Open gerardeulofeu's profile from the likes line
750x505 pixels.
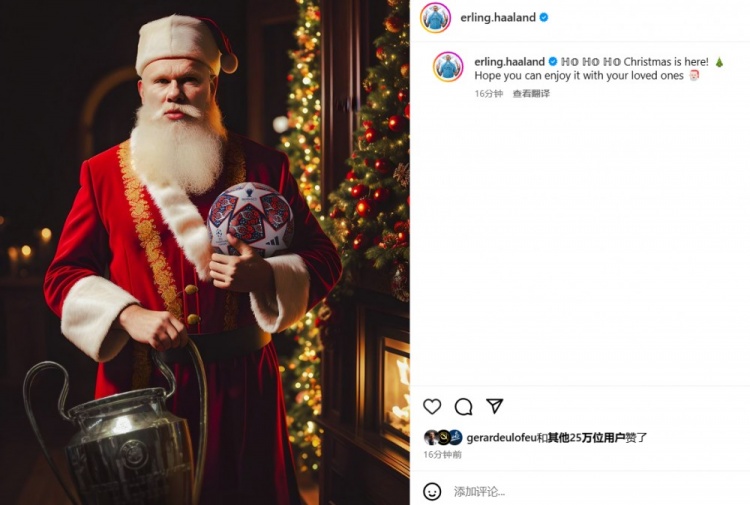pyautogui.click(x=501, y=437)
